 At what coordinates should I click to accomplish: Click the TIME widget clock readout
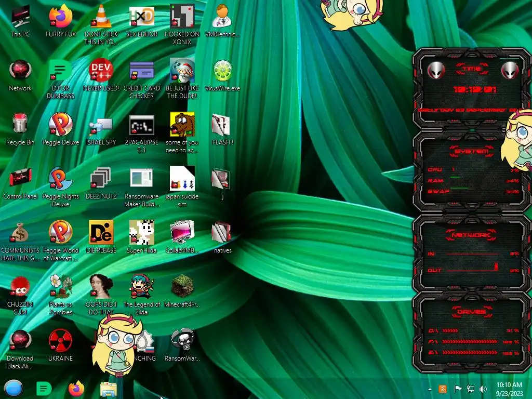click(x=475, y=89)
